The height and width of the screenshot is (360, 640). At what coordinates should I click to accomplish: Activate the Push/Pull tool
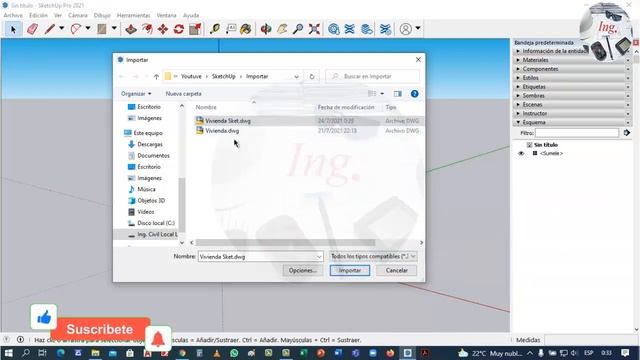pyautogui.click(x=131, y=29)
